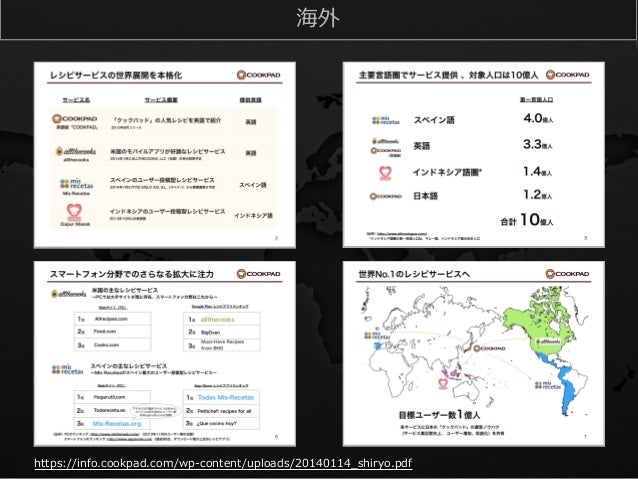Click BigOven in the app ranking
This screenshot has height=479, width=638.
(210, 332)
